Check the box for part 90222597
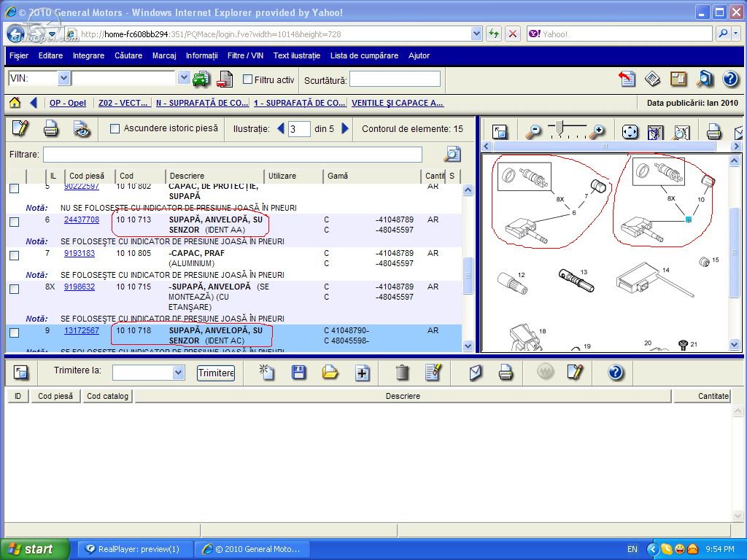Image resolution: width=747 pixels, height=560 pixels. point(15,189)
